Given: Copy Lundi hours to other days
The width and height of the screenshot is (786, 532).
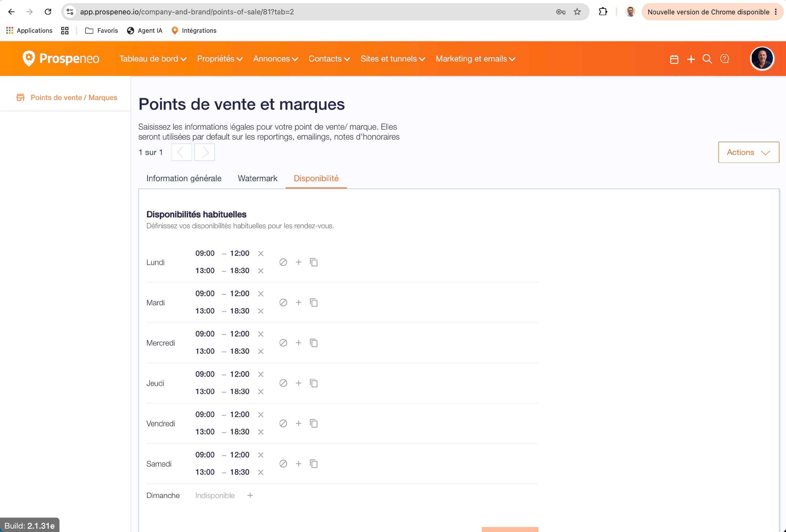Looking at the screenshot, I should click(314, 262).
